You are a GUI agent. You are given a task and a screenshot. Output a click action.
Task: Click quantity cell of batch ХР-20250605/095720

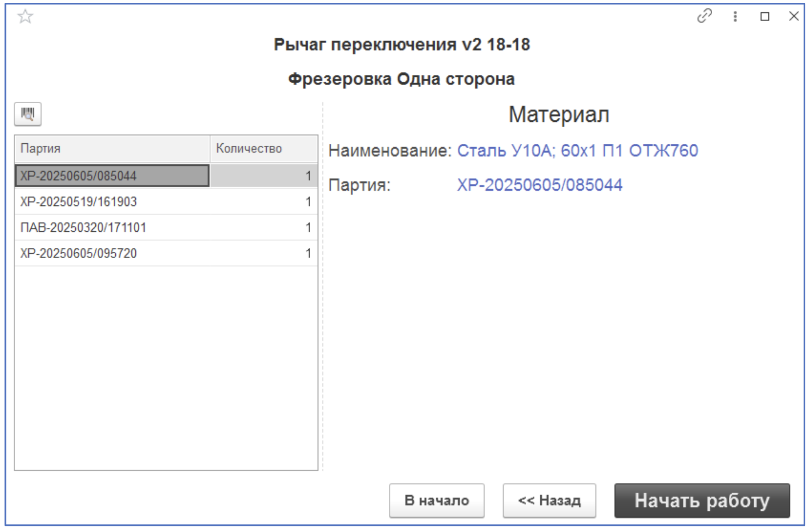tap(262, 253)
